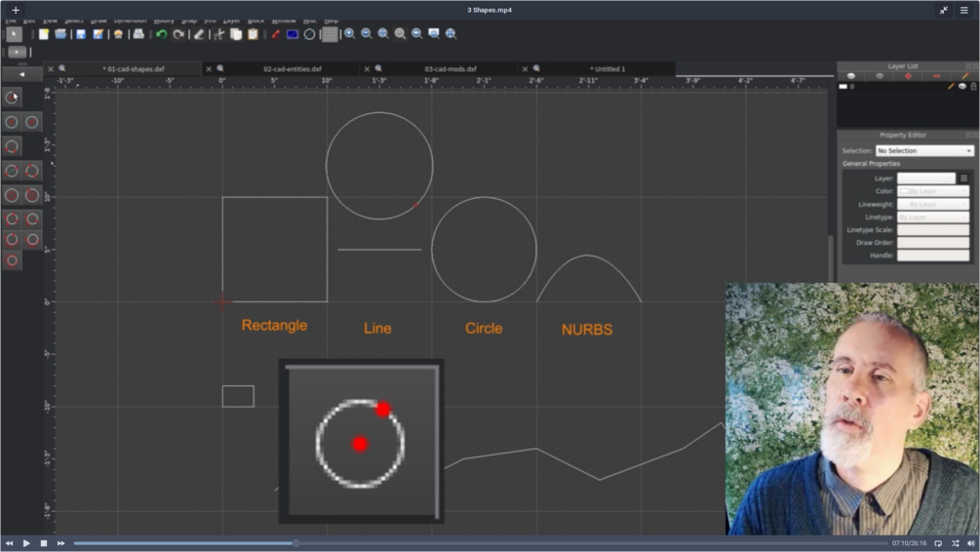Screen dimensions: 980x552
Task: Select the circle center, point tool at top
Action: point(12,97)
